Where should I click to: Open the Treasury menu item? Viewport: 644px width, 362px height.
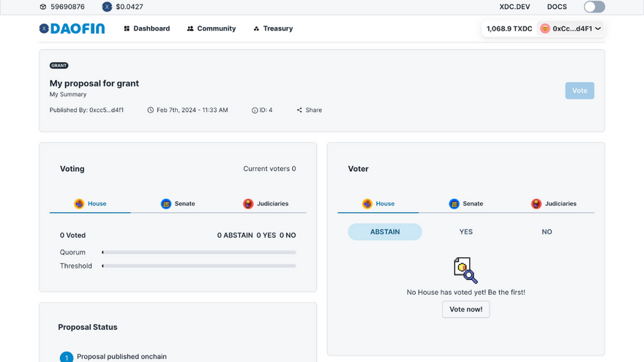pos(272,29)
